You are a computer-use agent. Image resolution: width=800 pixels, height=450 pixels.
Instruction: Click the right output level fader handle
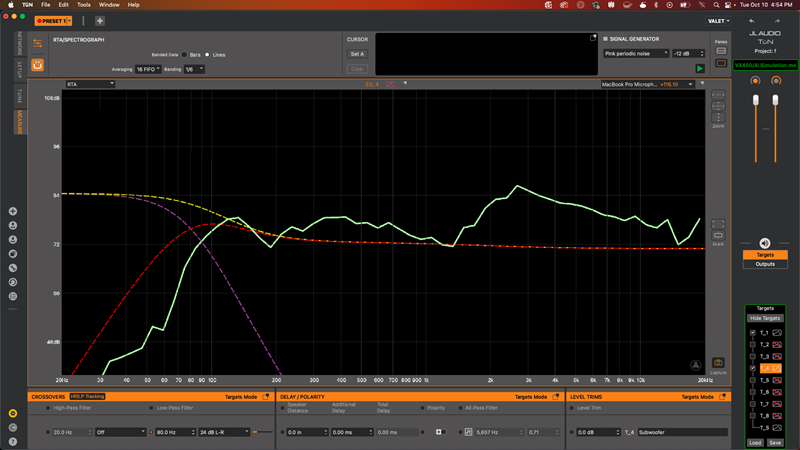click(x=775, y=101)
